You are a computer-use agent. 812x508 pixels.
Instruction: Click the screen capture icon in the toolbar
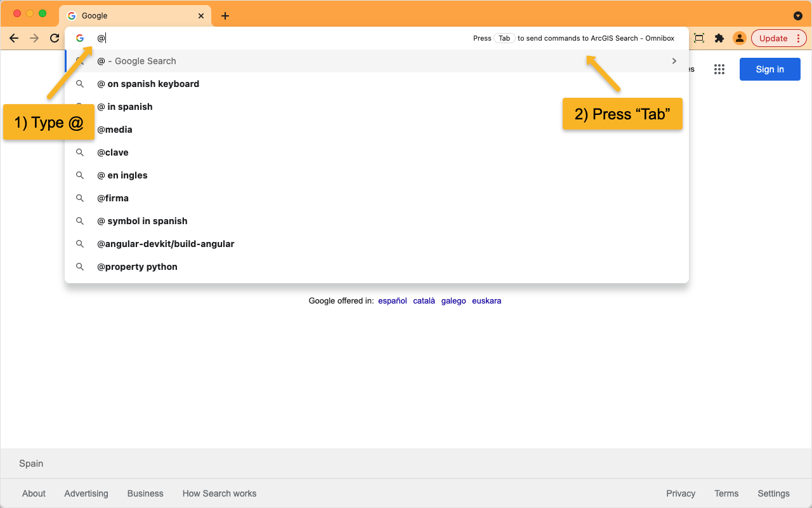click(699, 38)
